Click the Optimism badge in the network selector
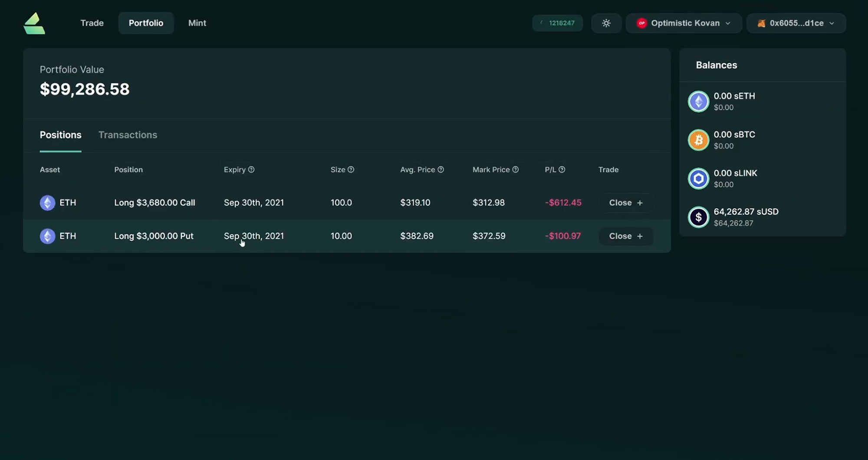The image size is (868, 460). 642,23
